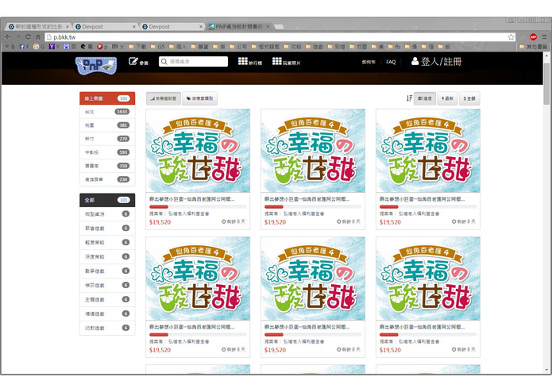Viewport: 552px width, 392px height.
Task: Select the region row with count 350
Action: pyautogui.click(x=107, y=166)
